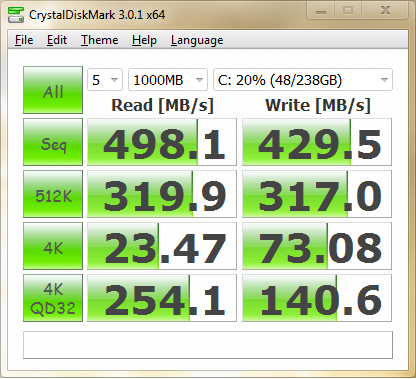Start the 4K QD32 test

pyautogui.click(x=53, y=298)
